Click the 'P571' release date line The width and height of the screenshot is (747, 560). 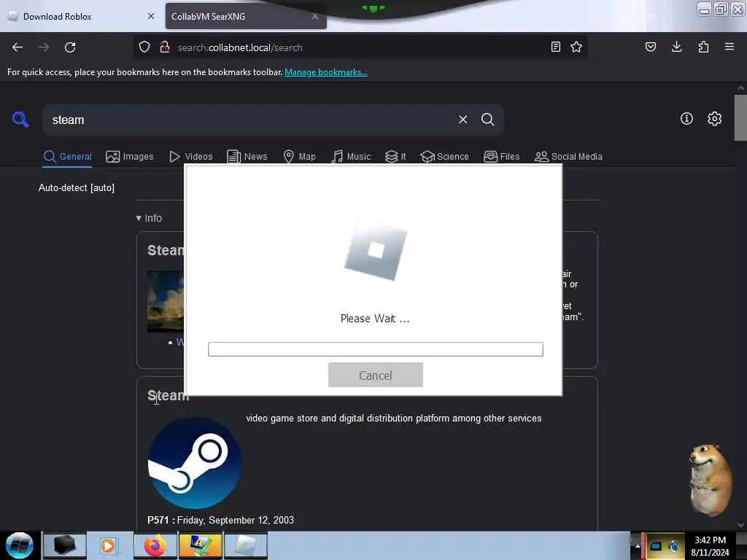[x=220, y=520]
